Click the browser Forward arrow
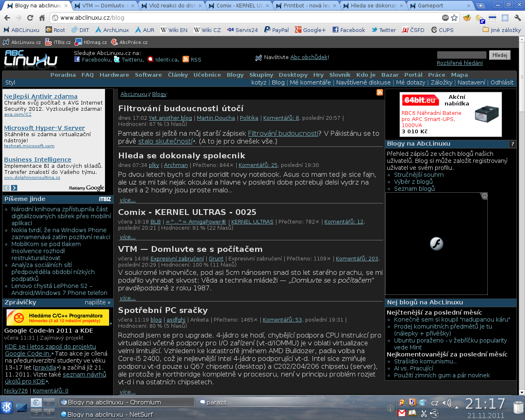 [x=18, y=18]
